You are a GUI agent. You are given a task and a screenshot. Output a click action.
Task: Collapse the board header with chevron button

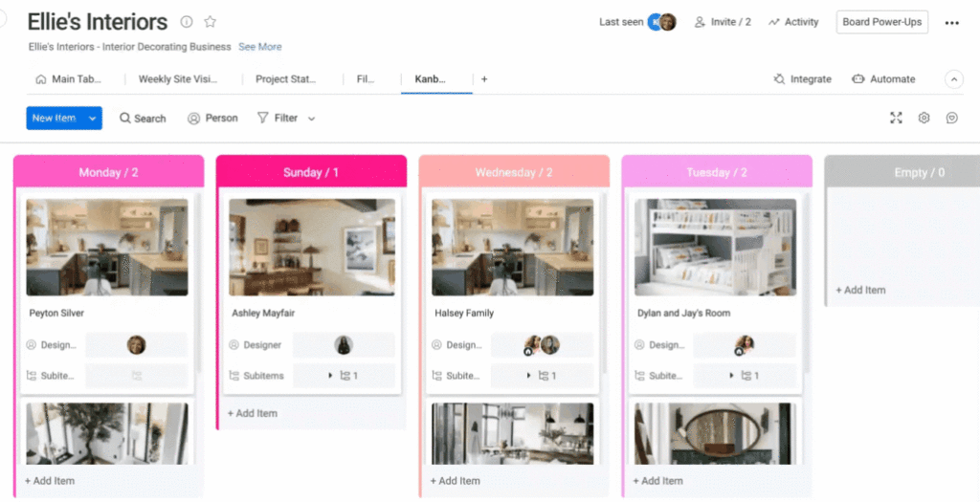[953, 79]
